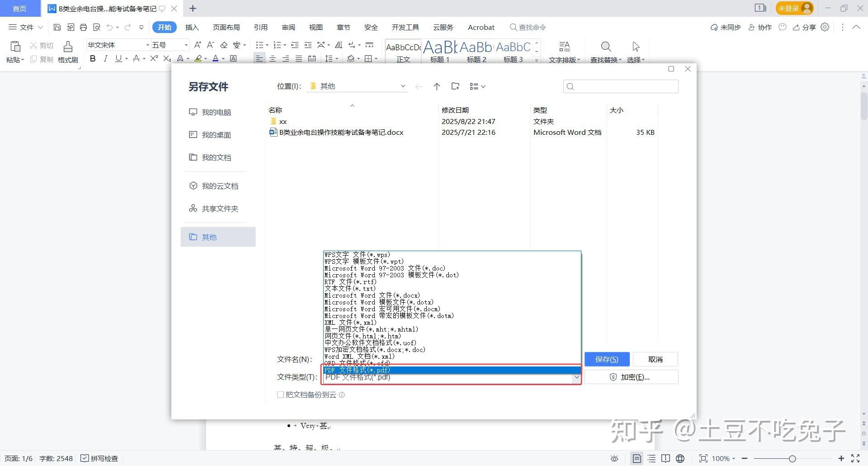Click the Justify alignment icon

299,58
